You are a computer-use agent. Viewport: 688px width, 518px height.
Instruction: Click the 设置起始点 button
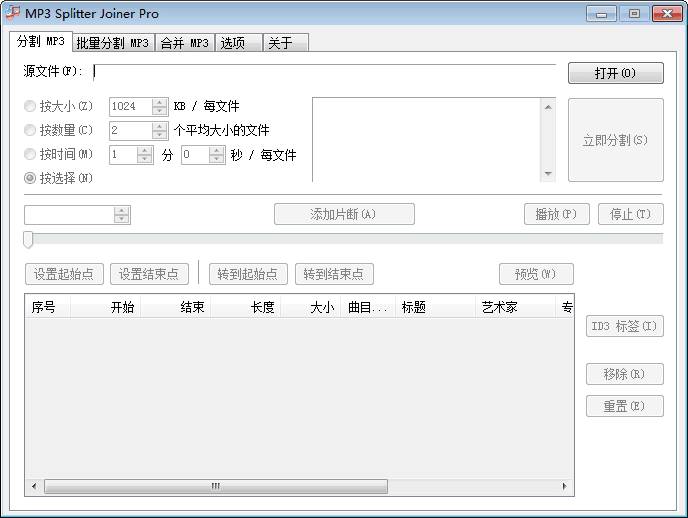coord(64,274)
